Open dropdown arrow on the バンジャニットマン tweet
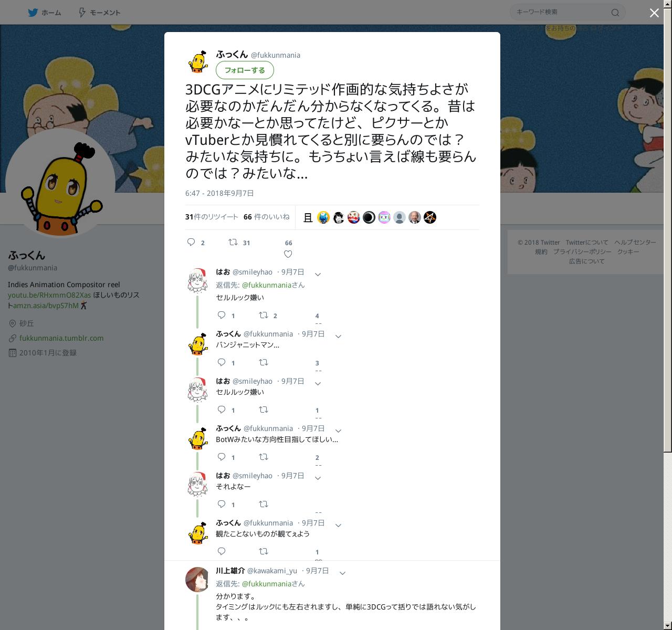 pos(338,336)
